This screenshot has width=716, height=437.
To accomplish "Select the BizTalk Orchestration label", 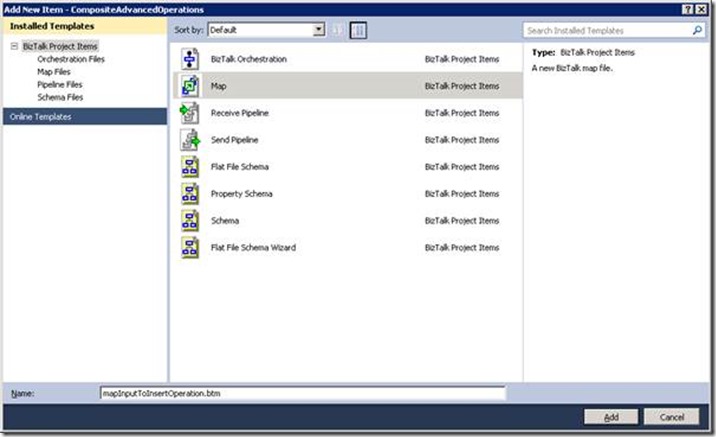I will tap(249, 59).
